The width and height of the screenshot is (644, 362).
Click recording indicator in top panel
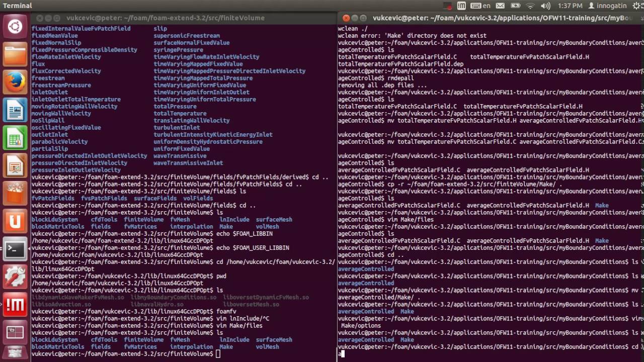point(448,6)
